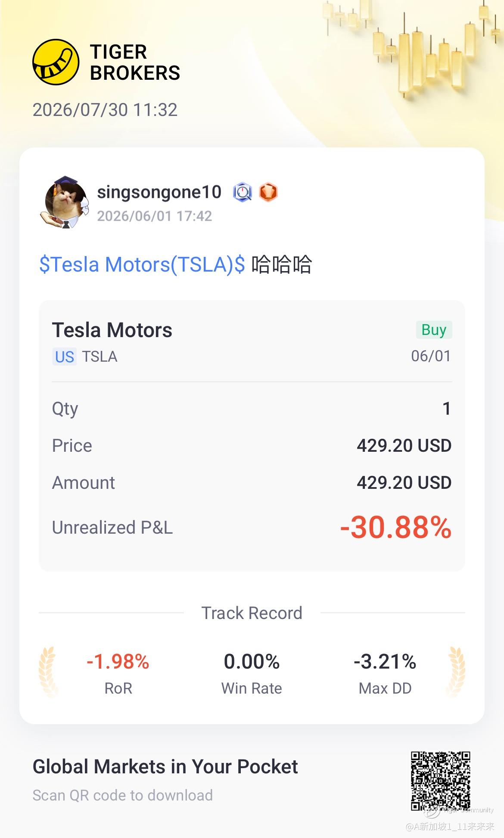
Task: Click the blue magnifier badge beside username
Action: coord(243,192)
